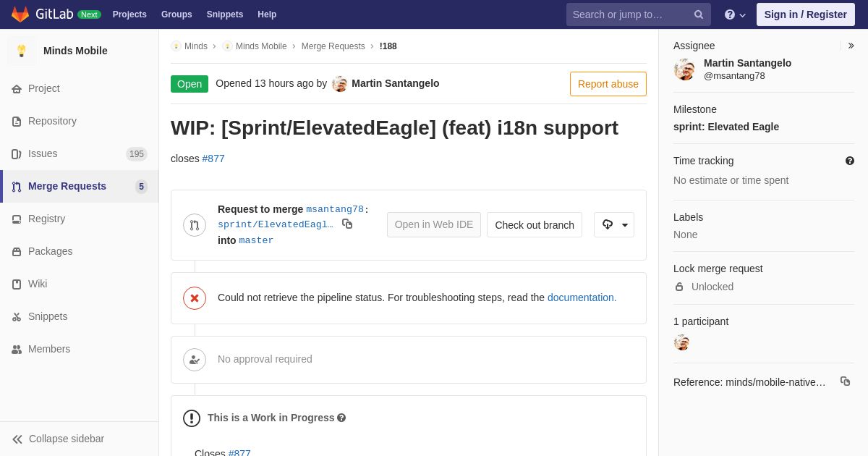Copy the source branch name

tap(347, 224)
